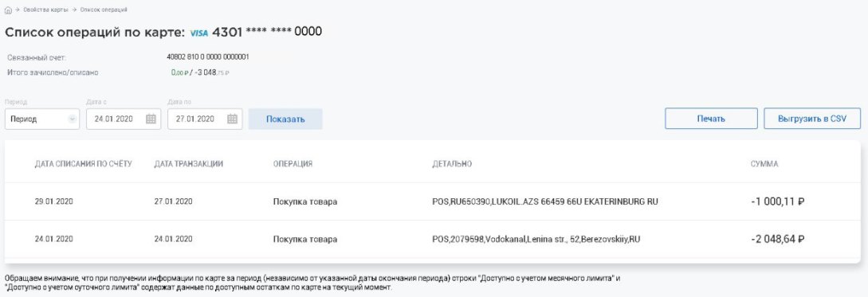Viewport: 868px width, 297px height.
Task: Click the end date field 27.01.2020
Action: [x=205, y=119]
